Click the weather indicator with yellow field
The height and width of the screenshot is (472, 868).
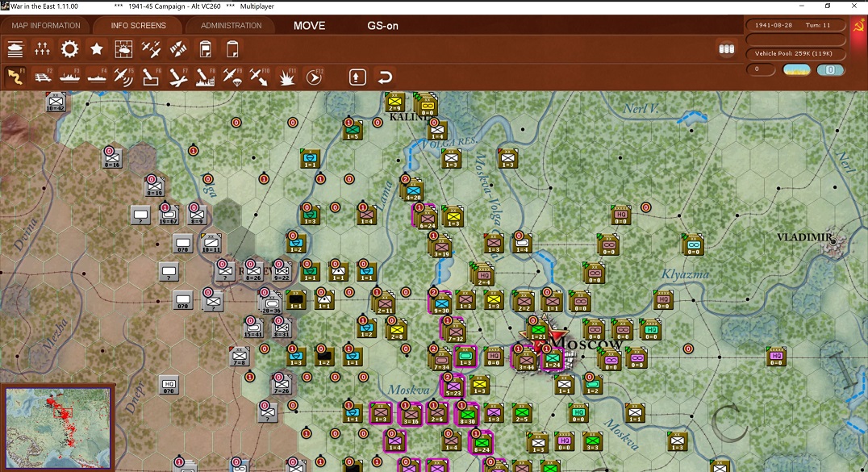(x=796, y=70)
